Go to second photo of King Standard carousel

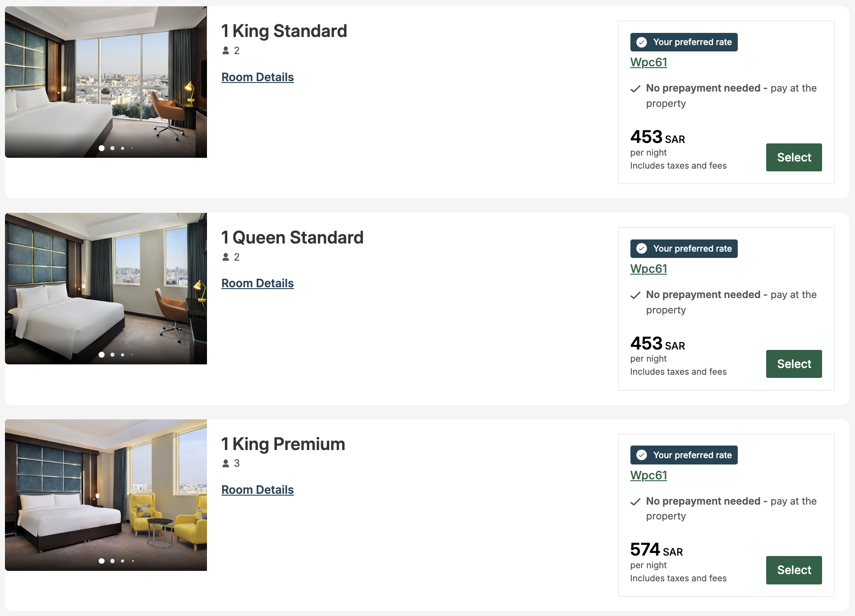click(x=112, y=148)
